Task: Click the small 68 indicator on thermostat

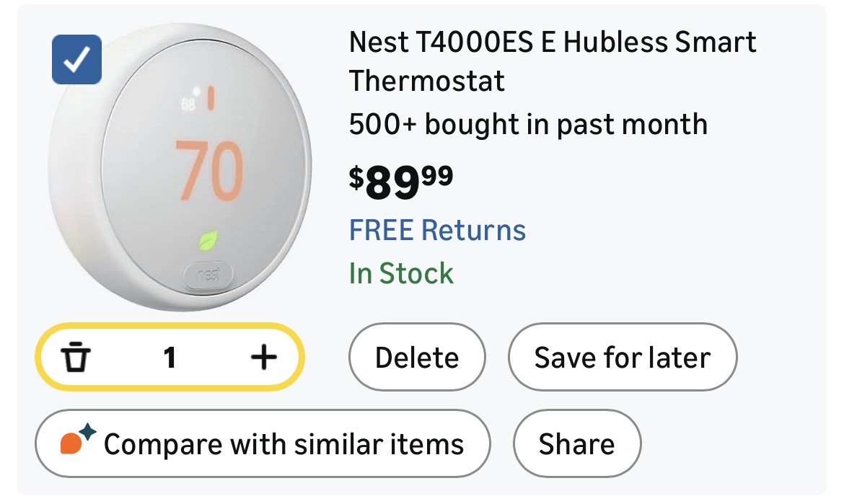Action: point(188,103)
